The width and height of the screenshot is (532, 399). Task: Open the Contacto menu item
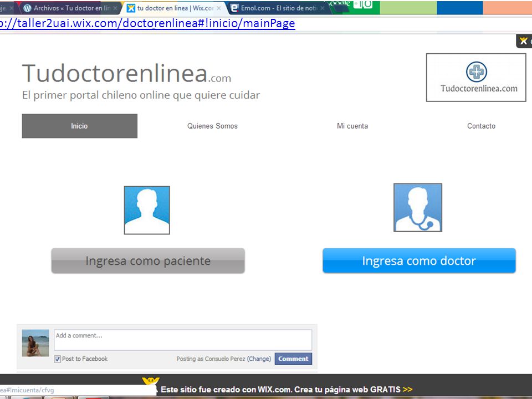click(481, 126)
